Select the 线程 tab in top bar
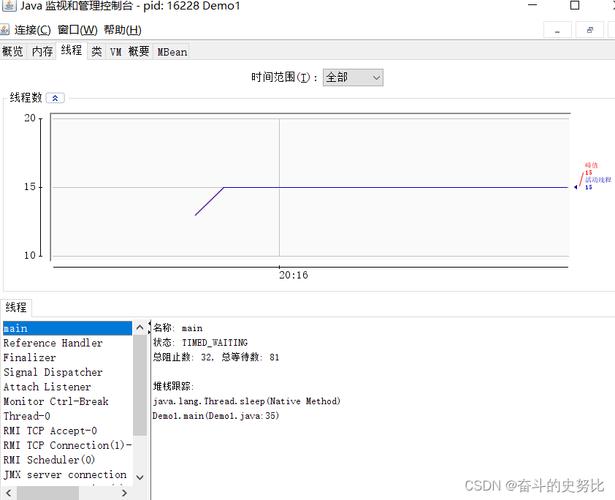615x500 pixels. coord(71,50)
